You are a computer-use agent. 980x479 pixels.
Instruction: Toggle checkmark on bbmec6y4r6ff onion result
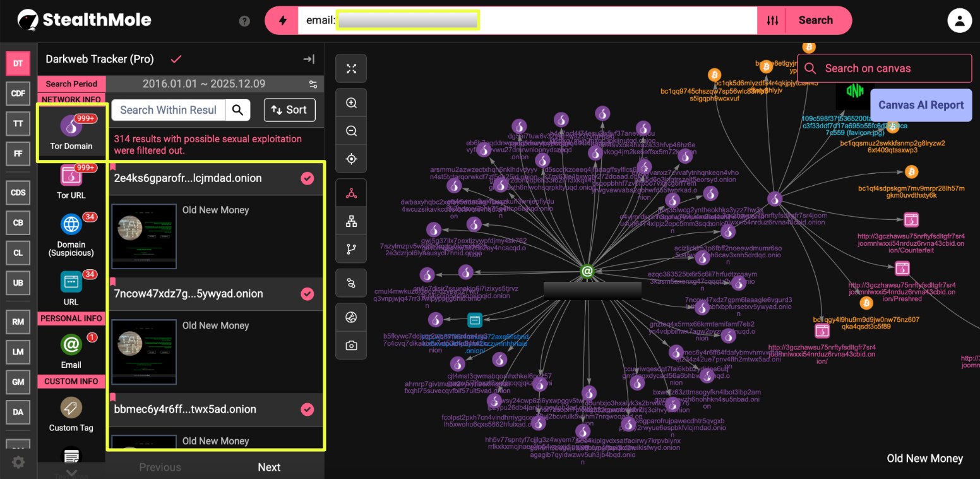click(307, 409)
